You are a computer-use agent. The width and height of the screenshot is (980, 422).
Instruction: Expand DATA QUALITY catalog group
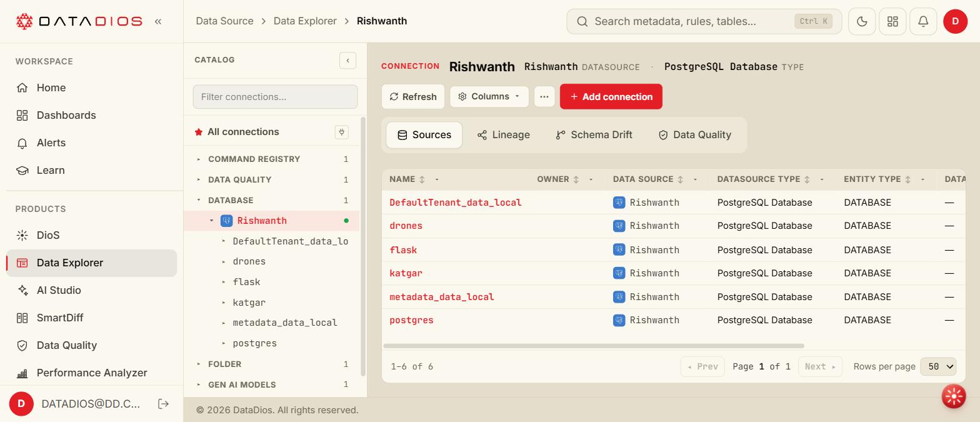[199, 179]
